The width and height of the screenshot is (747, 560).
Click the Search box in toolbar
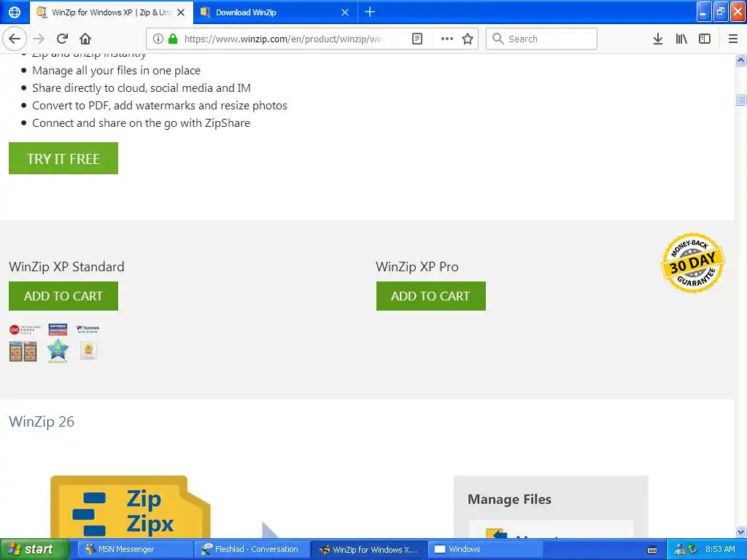(542, 39)
